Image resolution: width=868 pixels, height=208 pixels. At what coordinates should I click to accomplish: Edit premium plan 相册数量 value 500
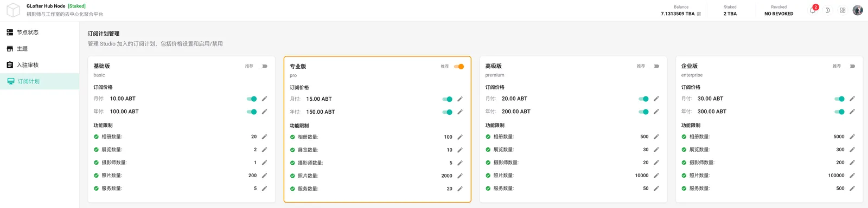pyautogui.click(x=656, y=136)
